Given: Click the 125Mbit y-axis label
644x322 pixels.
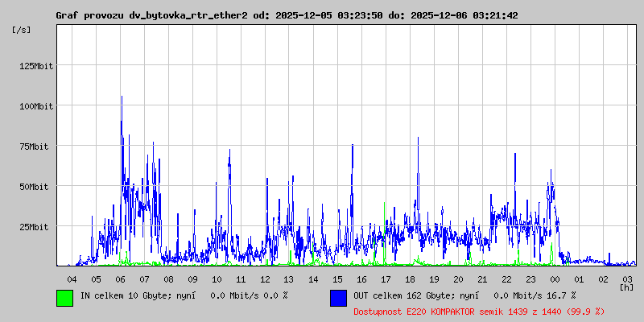Looking at the screenshot, I should click(x=35, y=66).
